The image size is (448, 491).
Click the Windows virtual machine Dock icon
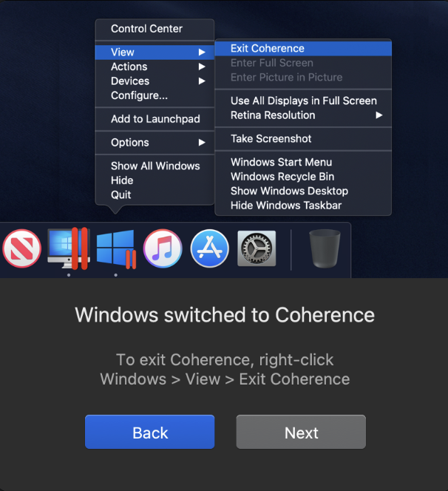[116, 249]
